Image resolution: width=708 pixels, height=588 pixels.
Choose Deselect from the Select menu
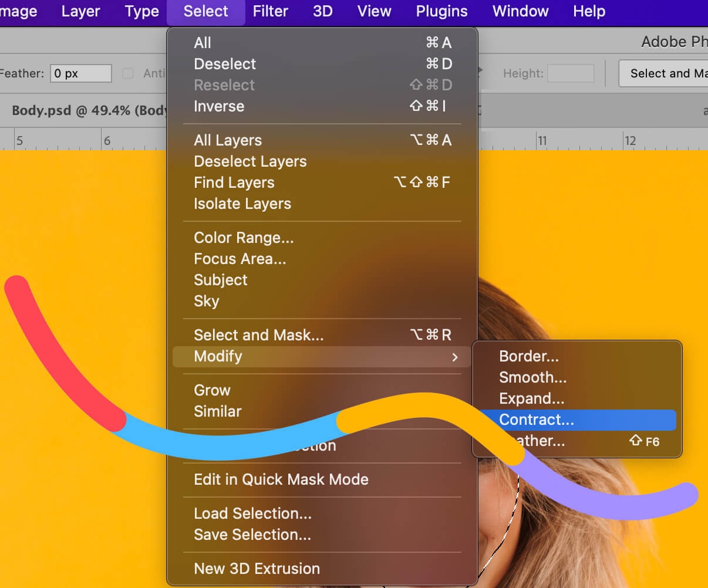[x=225, y=64]
